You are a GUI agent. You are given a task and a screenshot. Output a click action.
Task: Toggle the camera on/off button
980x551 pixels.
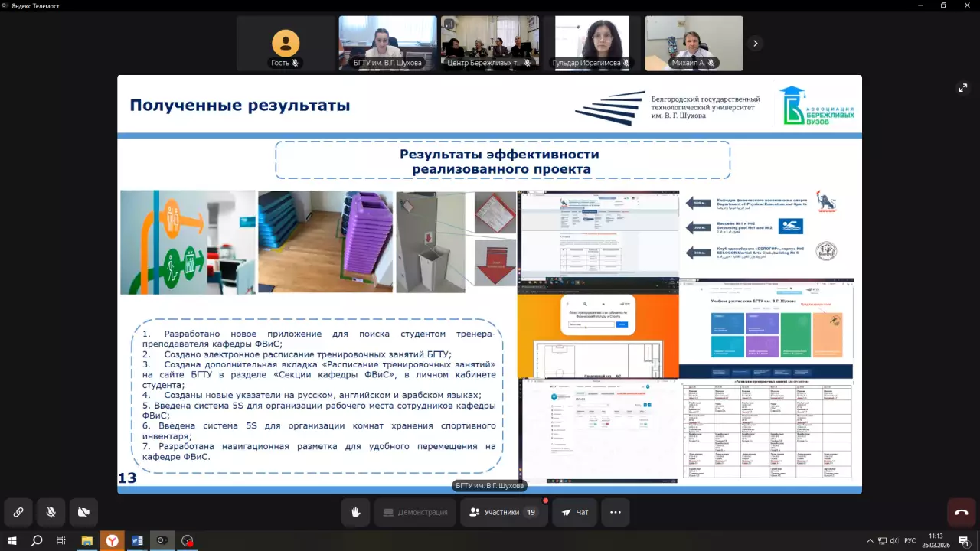(84, 512)
